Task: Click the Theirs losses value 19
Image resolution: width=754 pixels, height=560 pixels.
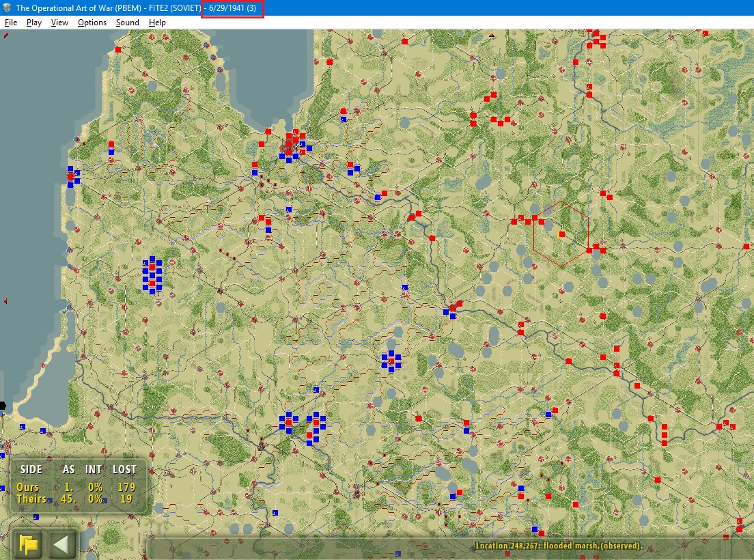Action: [x=126, y=499]
